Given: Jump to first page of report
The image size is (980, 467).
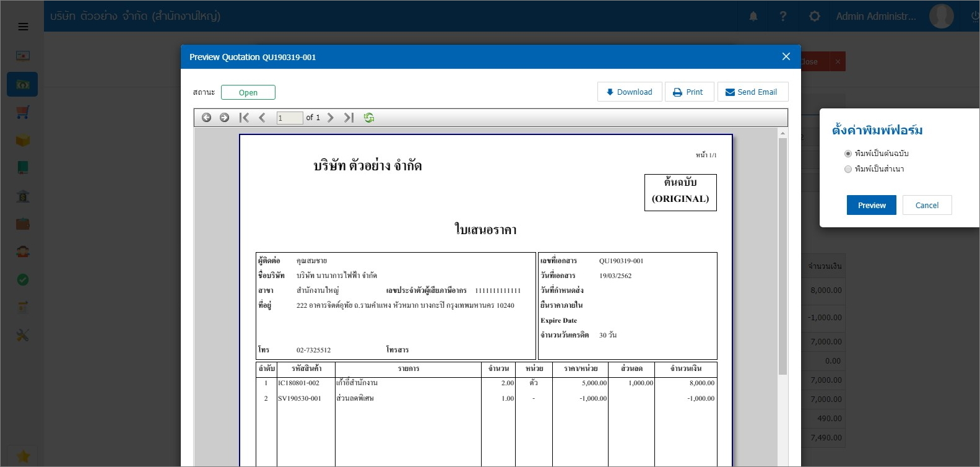Looking at the screenshot, I should click(x=244, y=118).
